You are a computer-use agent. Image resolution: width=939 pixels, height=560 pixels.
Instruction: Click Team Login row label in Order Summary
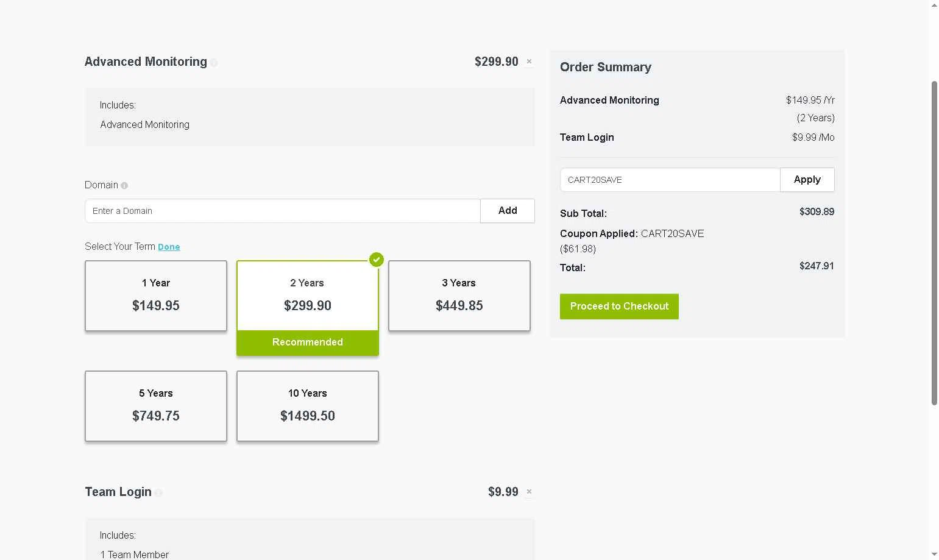click(x=587, y=137)
